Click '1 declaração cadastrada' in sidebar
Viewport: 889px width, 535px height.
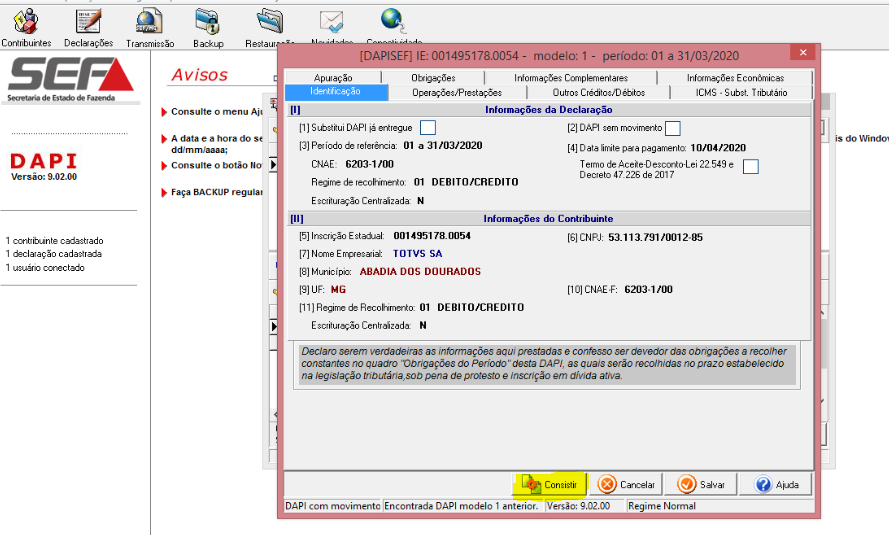tap(54, 253)
